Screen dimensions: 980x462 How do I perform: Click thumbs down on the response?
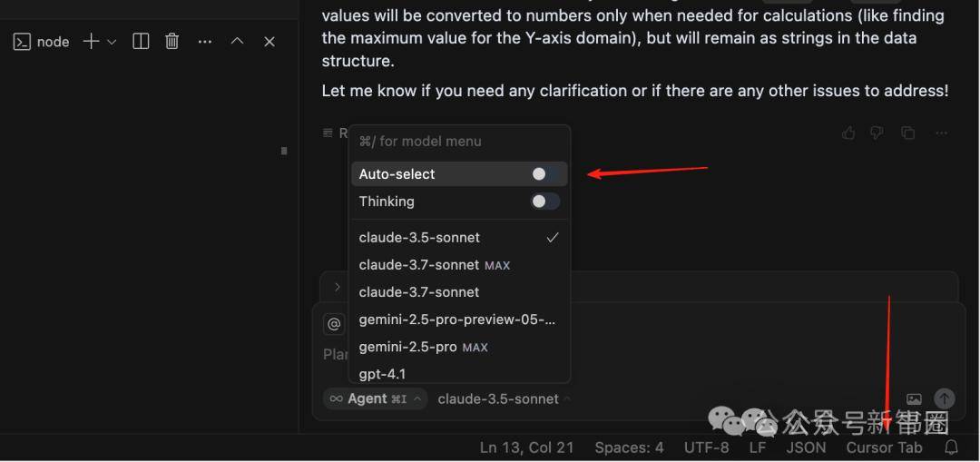pos(877,133)
